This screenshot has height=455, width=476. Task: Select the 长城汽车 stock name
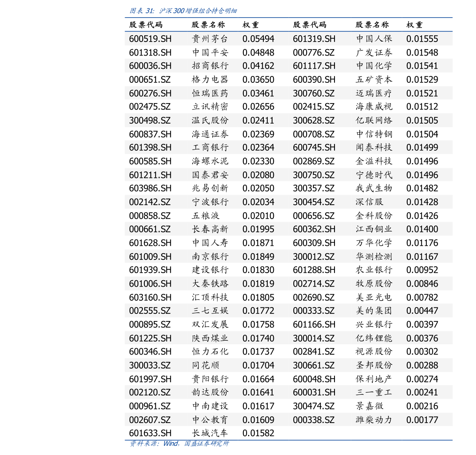210,433
